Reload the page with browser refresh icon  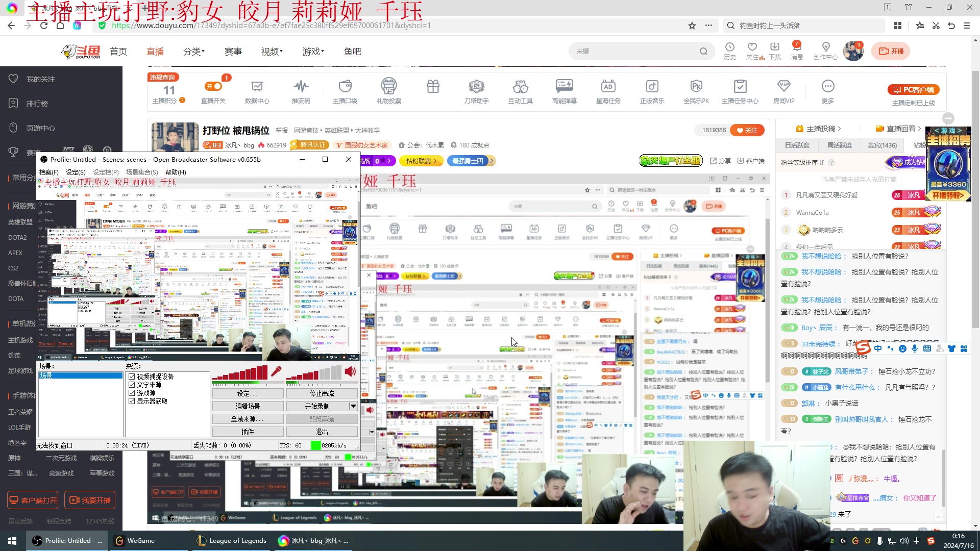[44, 26]
